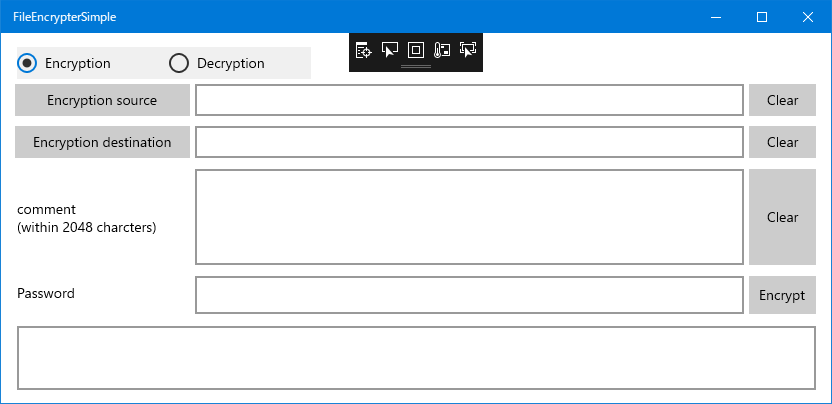Image resolution: width=832 pixels, height=404 pixels.
Task: Focus the Password input field
Action: coord(469,295)
